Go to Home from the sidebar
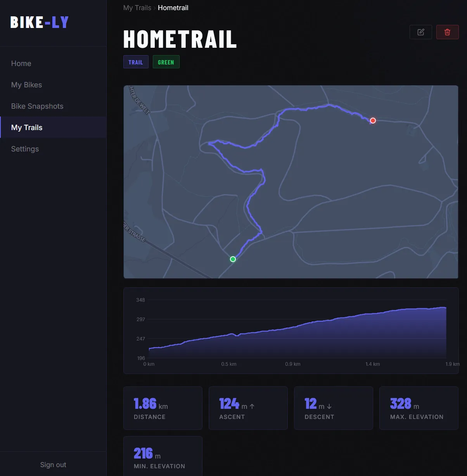 [x=21, y=63]
